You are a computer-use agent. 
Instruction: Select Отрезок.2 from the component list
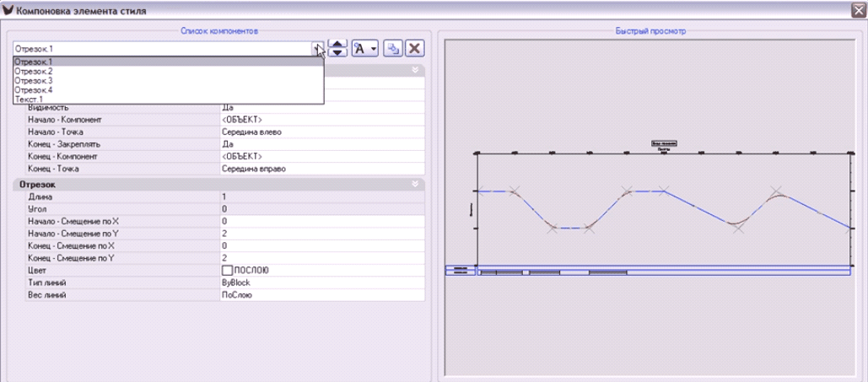[x=34, y=72]
